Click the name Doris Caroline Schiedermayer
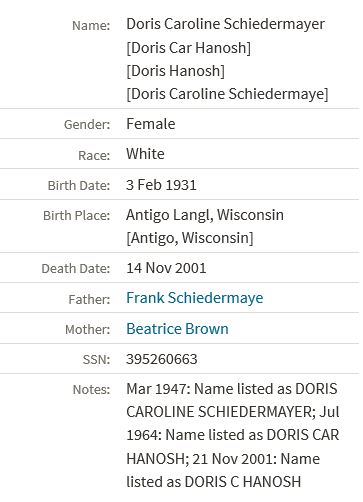The height and width of the screenshot is (502, 363). (x=225, y=24)
